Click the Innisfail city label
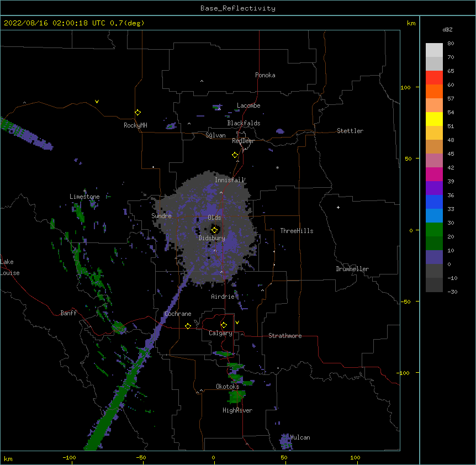Image resolution: width=476 pixels, height=465 pixels. 229,180
